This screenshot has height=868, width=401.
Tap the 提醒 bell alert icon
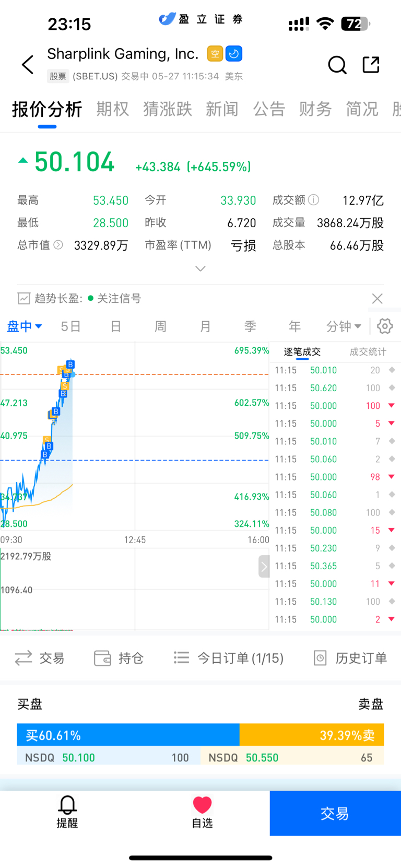67,812
